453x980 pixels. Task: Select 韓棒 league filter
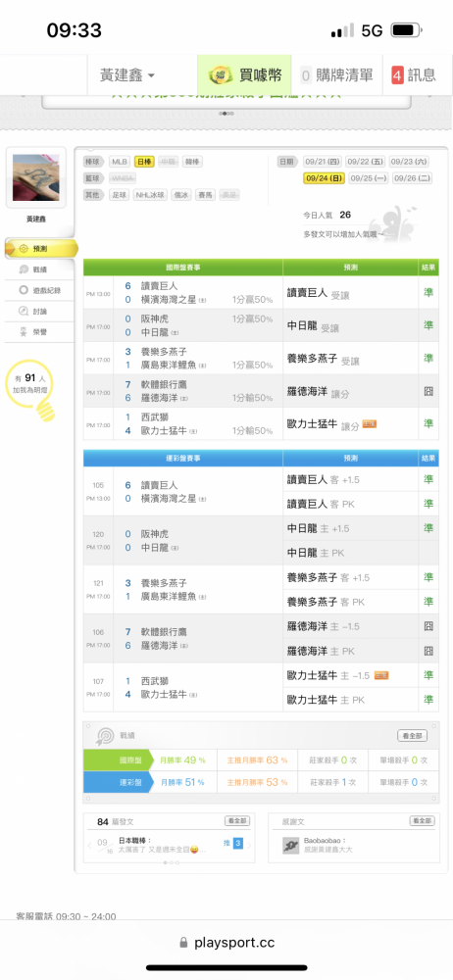[193, 162]
